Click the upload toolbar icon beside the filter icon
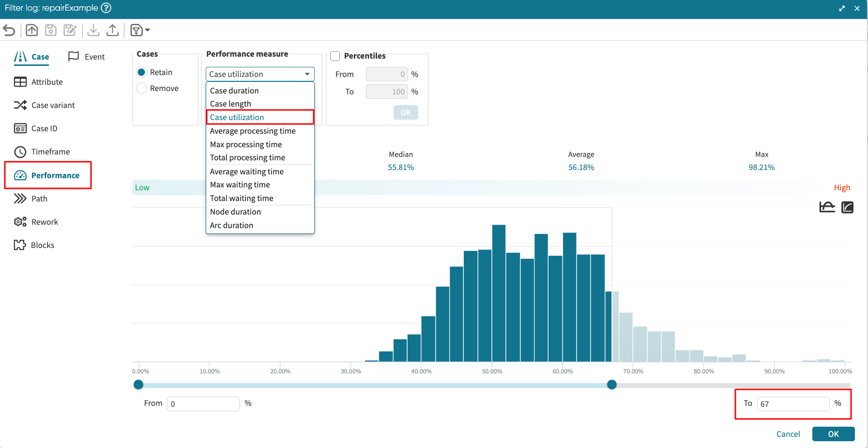868x448 pixels. (112, 30)
